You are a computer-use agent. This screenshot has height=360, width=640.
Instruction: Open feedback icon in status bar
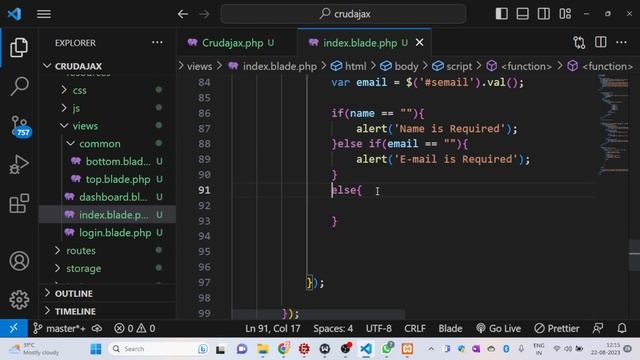coord(598,329)
